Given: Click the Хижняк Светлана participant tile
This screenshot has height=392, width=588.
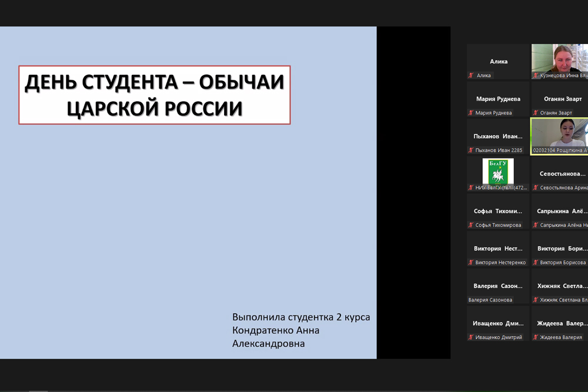Looking at the screenshot, I should (x=560, y=286).
